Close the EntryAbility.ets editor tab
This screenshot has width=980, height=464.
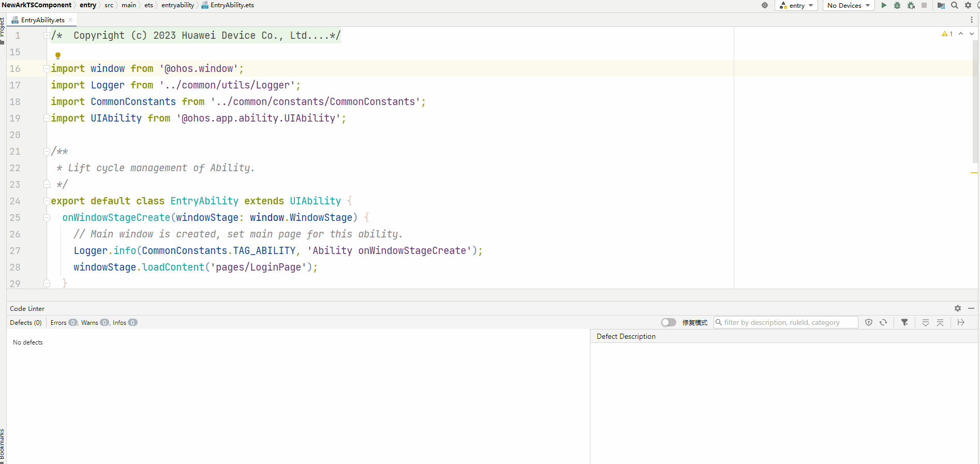[70, 20]
